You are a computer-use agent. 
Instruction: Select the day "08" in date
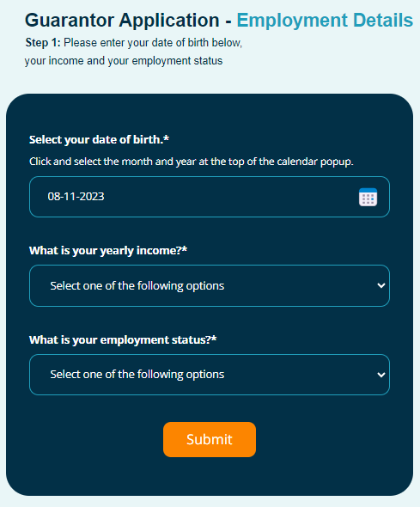[53, 197]
